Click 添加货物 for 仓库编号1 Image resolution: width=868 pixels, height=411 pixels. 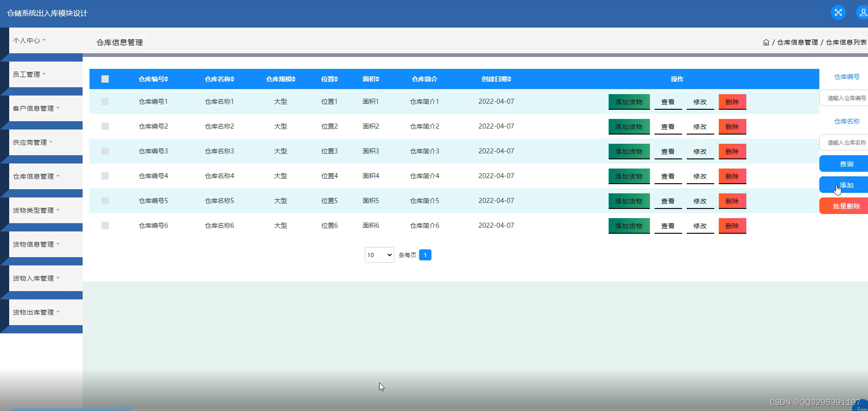click(x=629, y=102)
